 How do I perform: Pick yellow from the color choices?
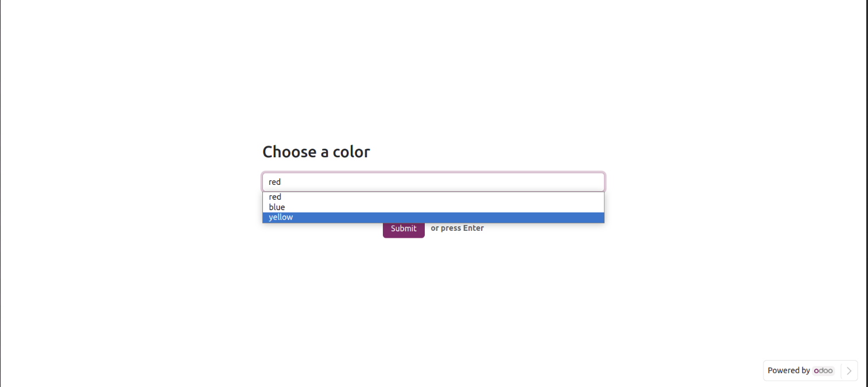click(281, 218)
